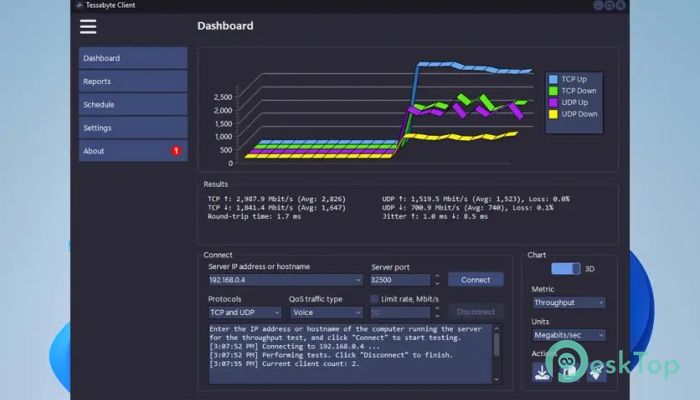The height and width of the screenshot is (400, 700).
Task: Click the server port increment arrow
Action: pyautogui.click(x=436, y=277)
